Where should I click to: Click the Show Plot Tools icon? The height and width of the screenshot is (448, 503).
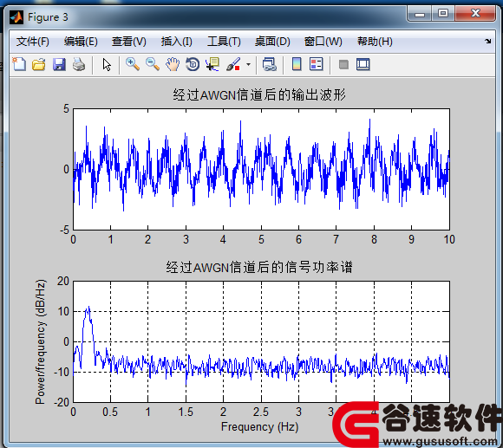pyautogui.click(x=363, y=64)
